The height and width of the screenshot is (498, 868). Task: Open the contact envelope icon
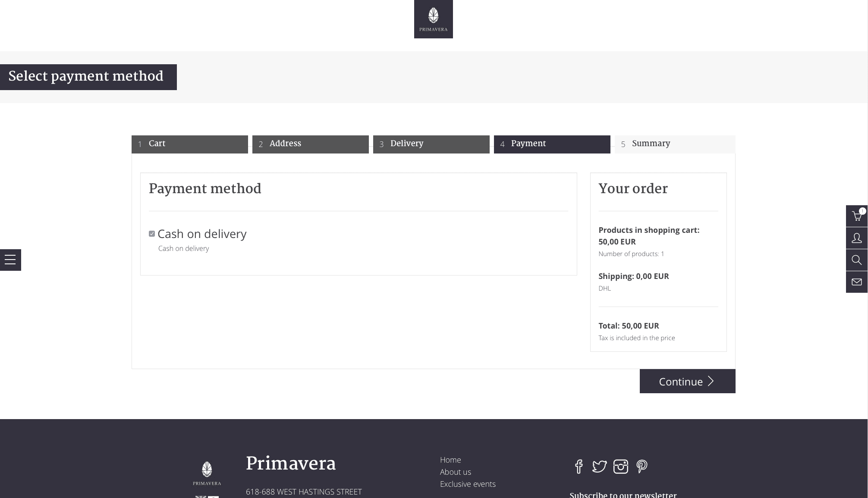coord(857,282)
